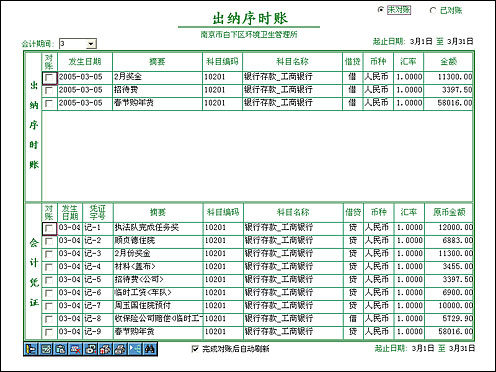
Task: Select the 周玉国住院预付 cell
Action: point(158,306)
